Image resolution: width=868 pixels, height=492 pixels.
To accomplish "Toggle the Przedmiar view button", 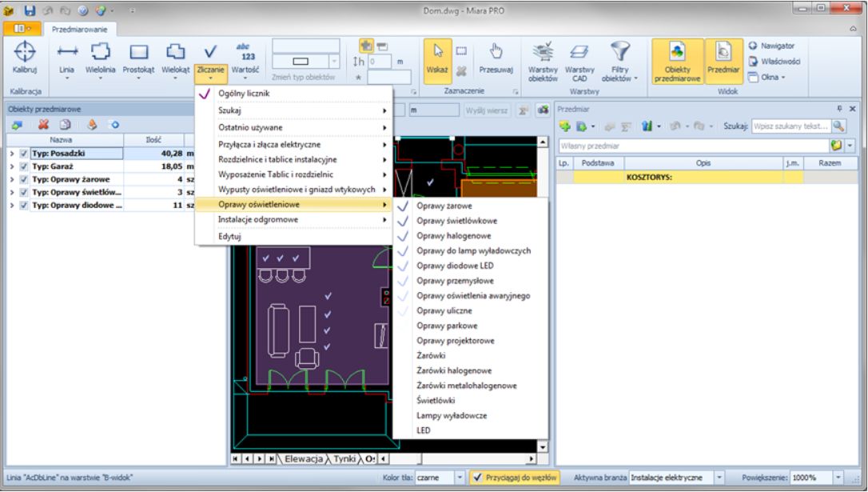I will (723, 61).
